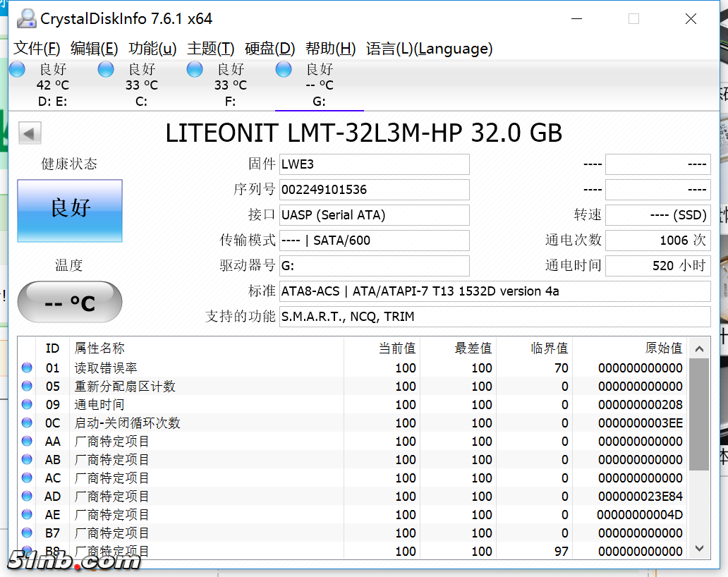The image size is (728, 577).
Task: Click status orb for attribute AE row
Action: pyautogui.click(x=27, y=514)
